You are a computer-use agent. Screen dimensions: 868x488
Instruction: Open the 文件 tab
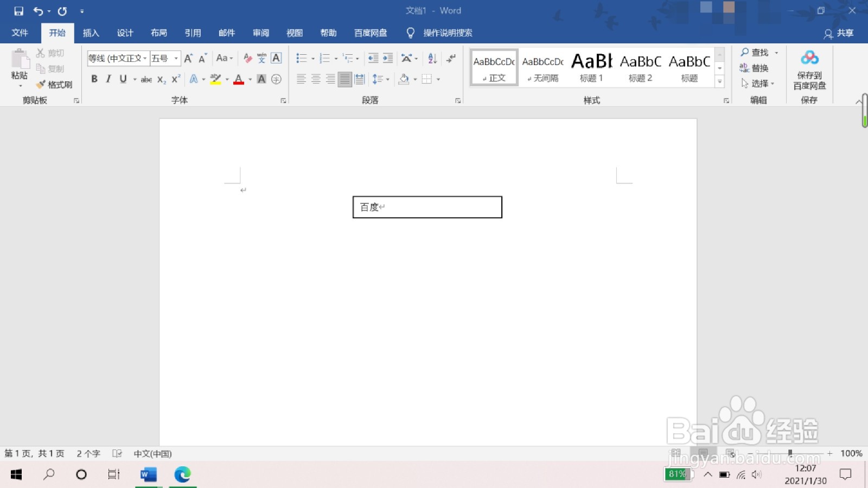20,33
